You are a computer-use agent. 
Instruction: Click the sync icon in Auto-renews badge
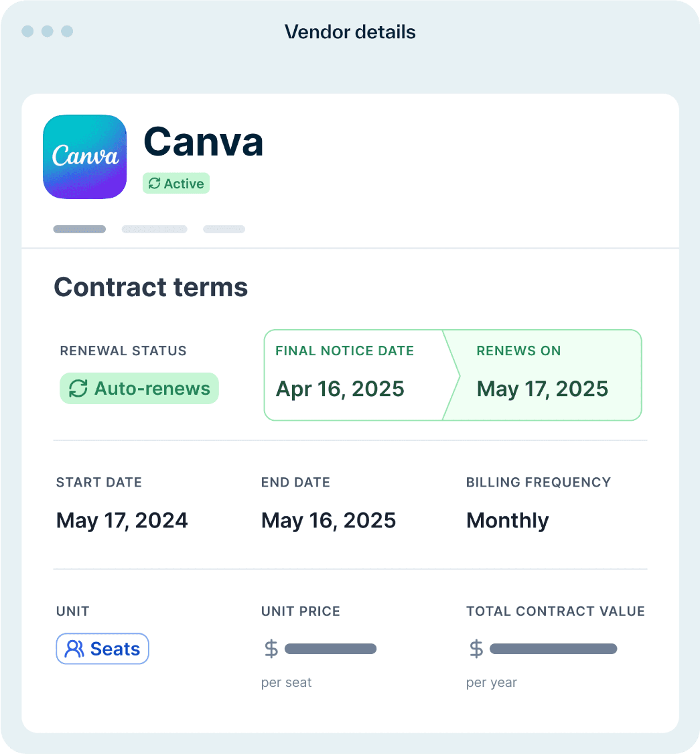[x=78, y=389]
